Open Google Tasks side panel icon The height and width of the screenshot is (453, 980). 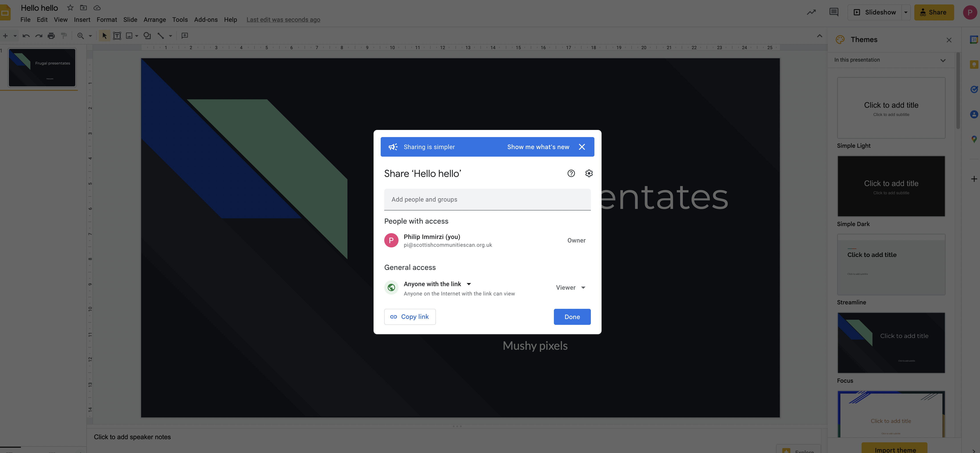pyautogui.click(x=974, y=90)
